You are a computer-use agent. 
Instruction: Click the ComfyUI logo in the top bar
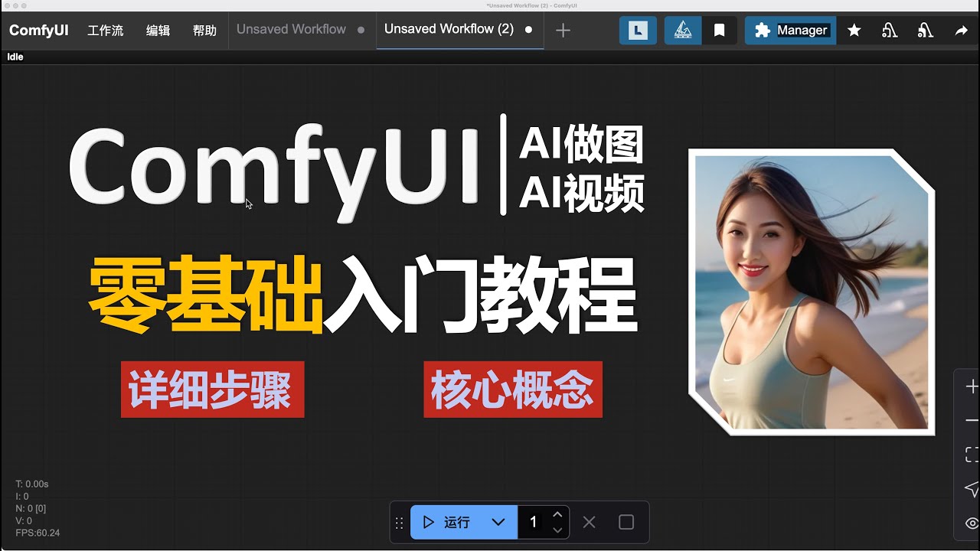click(x=39, y=31)
